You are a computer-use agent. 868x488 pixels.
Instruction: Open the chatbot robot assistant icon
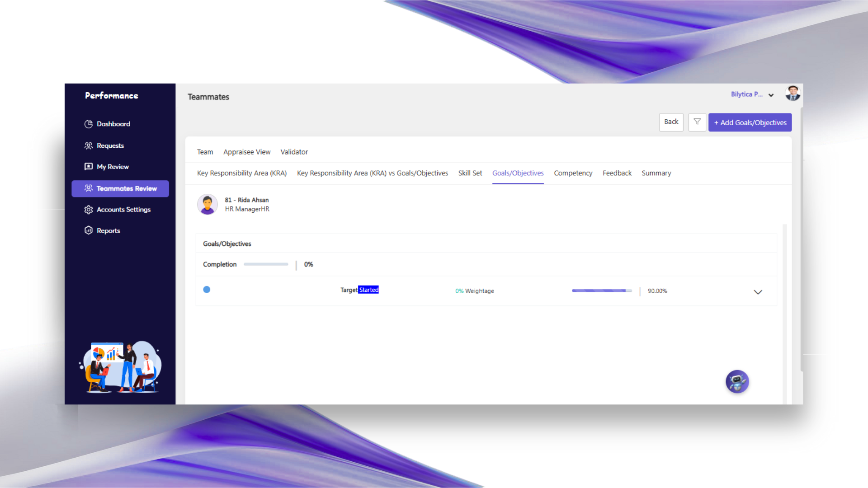point(737,382)
